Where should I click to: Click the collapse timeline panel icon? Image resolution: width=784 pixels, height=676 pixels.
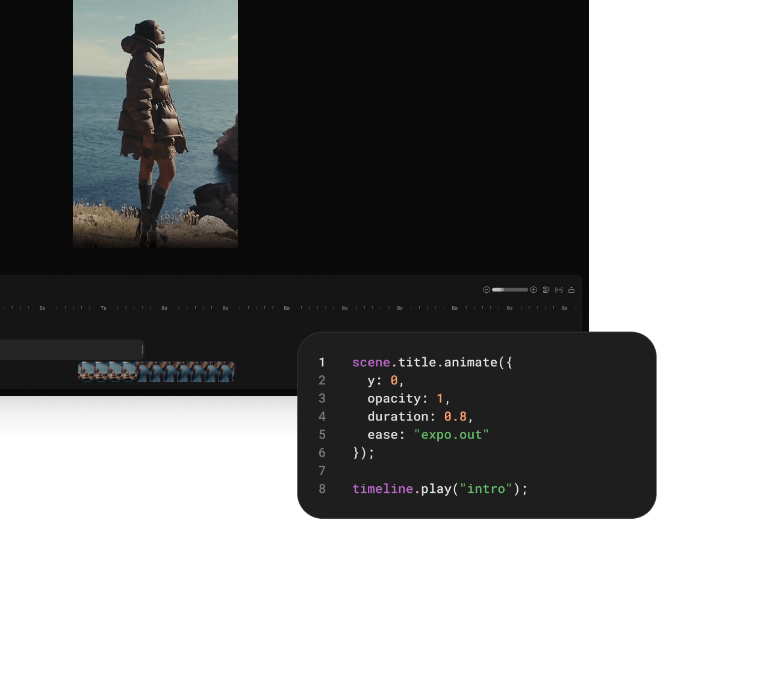[x=571, y=290]
